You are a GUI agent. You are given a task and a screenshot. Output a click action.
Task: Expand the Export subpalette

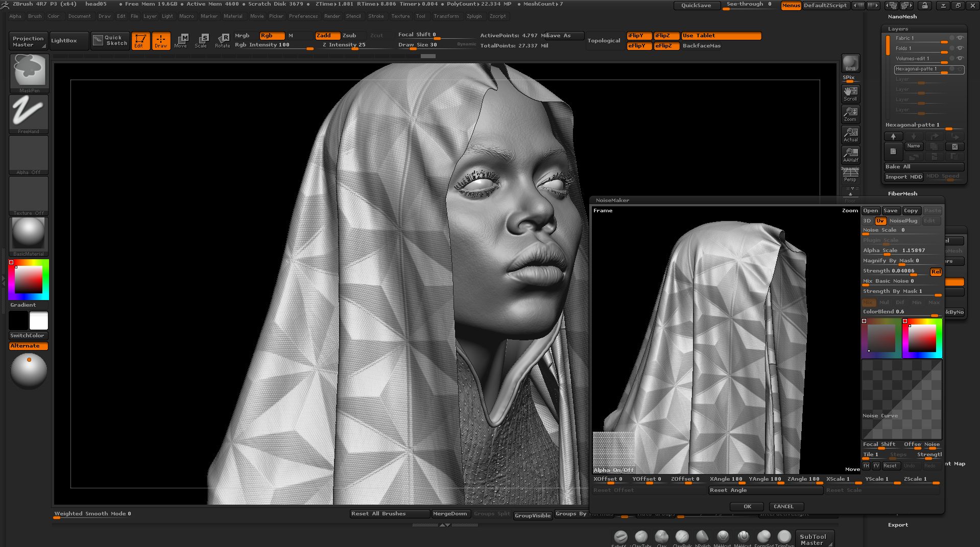(x=898, y=525)
